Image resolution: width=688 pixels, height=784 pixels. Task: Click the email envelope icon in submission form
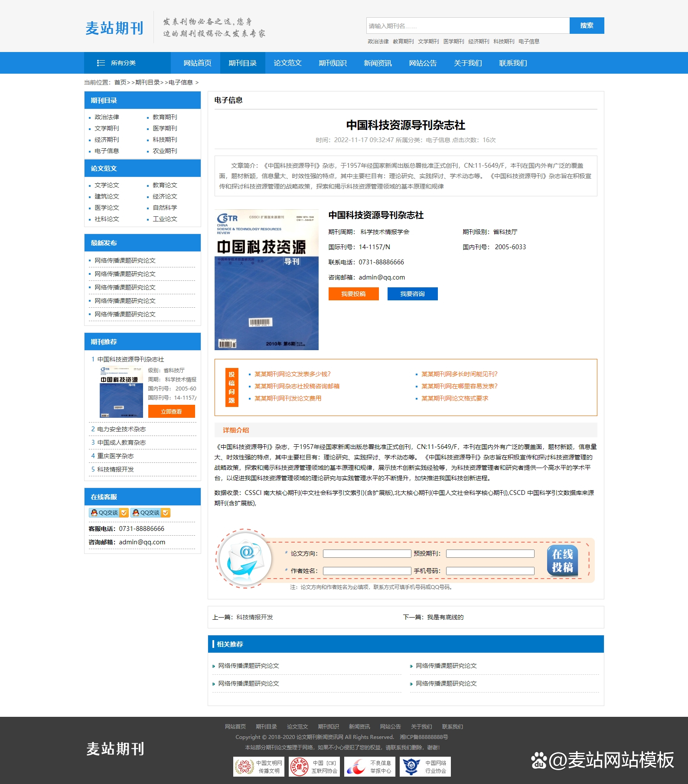click(x=245, y=559)
